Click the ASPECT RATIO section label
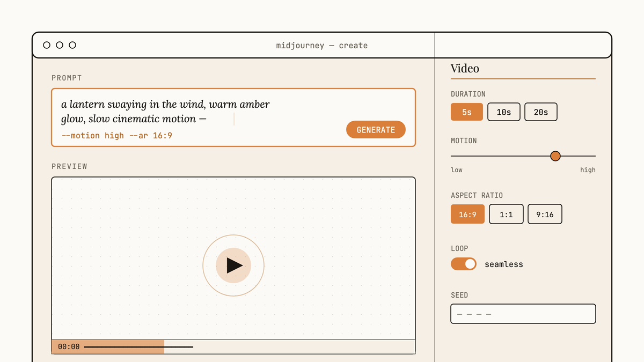Screen dimensions: 644x362 point(477,196)
